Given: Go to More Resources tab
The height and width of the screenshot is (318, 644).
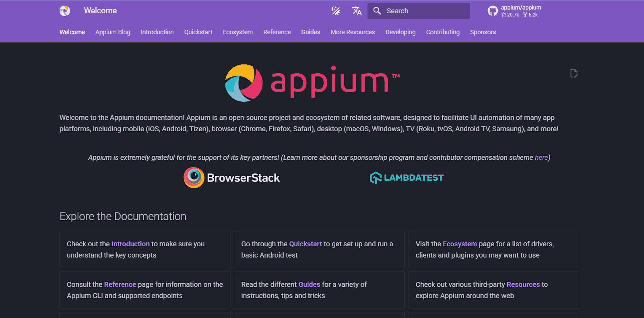Looking at the screenshot, I should (x=353, y=32).
